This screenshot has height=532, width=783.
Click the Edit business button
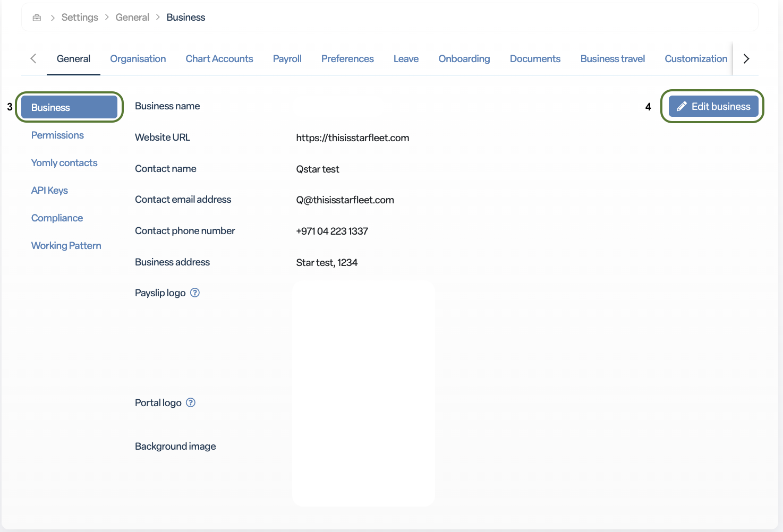pos(713,106)
